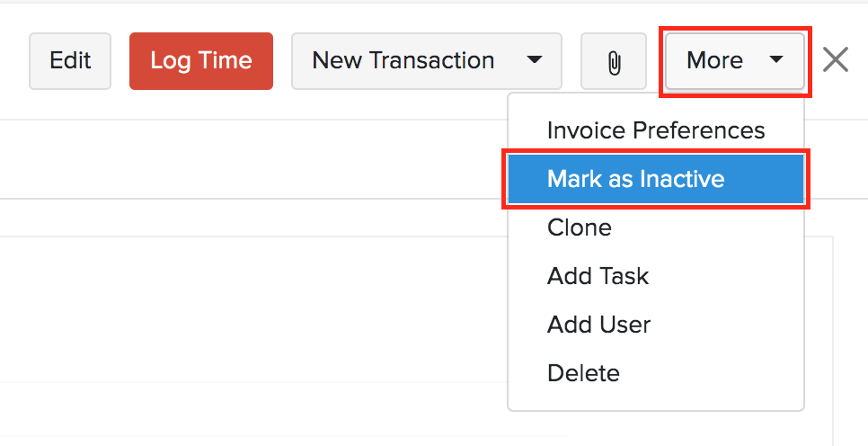Click the caret arrow on More
Viewport: 868px width, 446px height.
pyautogui.click(x=776, y=61)
